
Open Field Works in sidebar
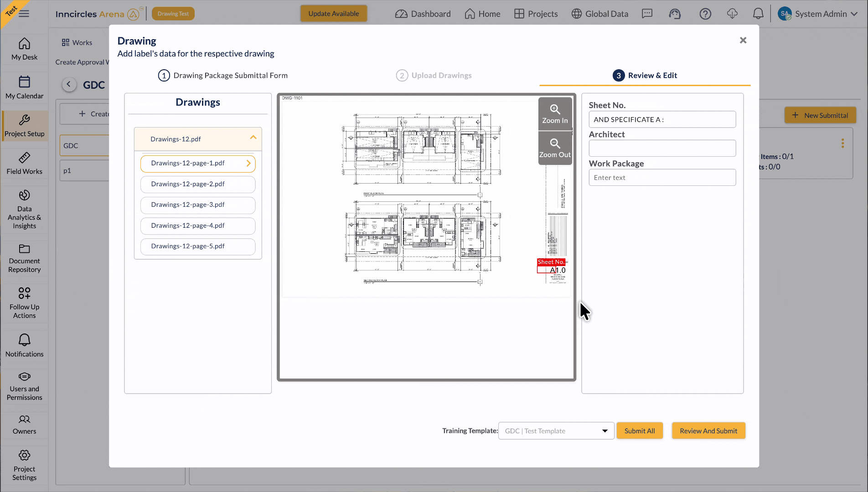[x=25, y=164]
